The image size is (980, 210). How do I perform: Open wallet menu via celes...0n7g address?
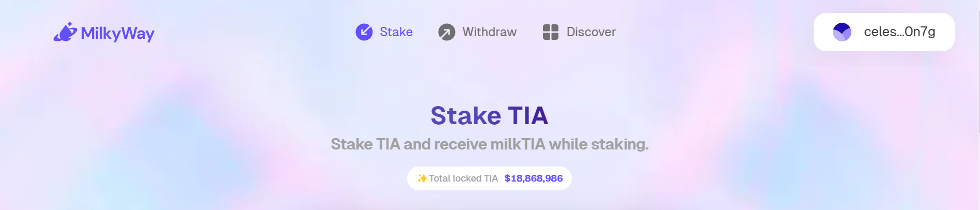coord(899,32)
